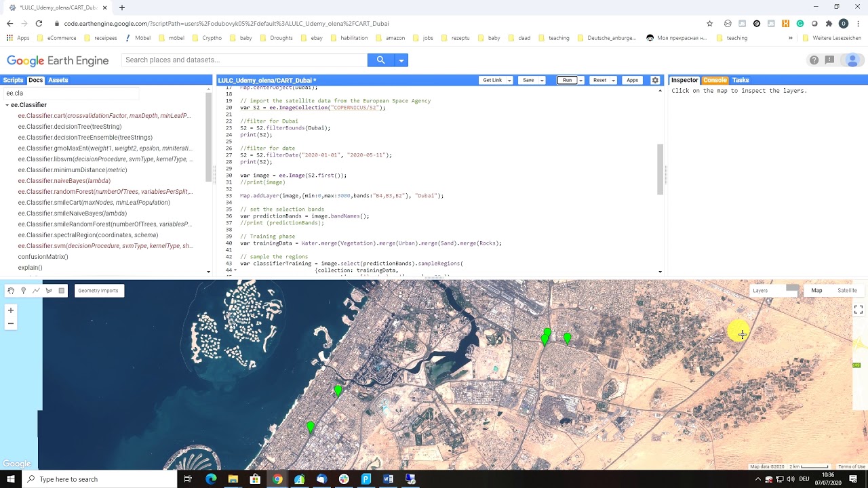Open Run dropdown arrow
Viewport: 868px width, 488px height.
tap(580, 80)
